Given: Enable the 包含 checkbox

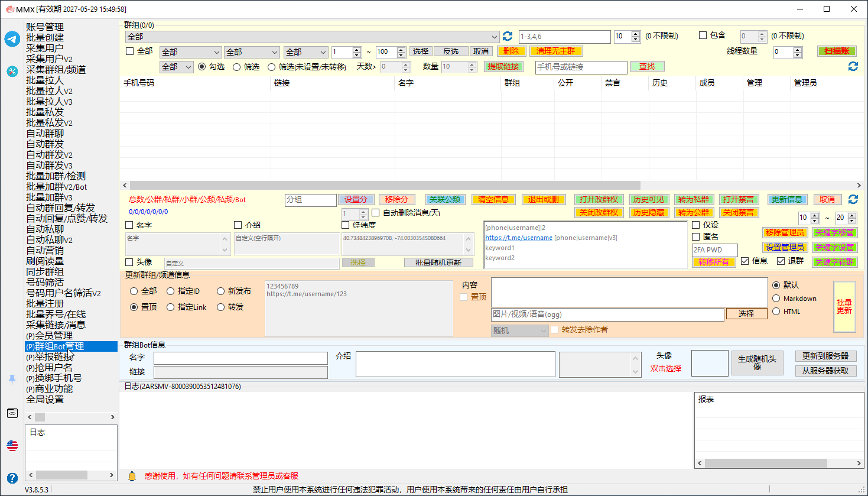Looking at the screenshot, I should 703,35.
